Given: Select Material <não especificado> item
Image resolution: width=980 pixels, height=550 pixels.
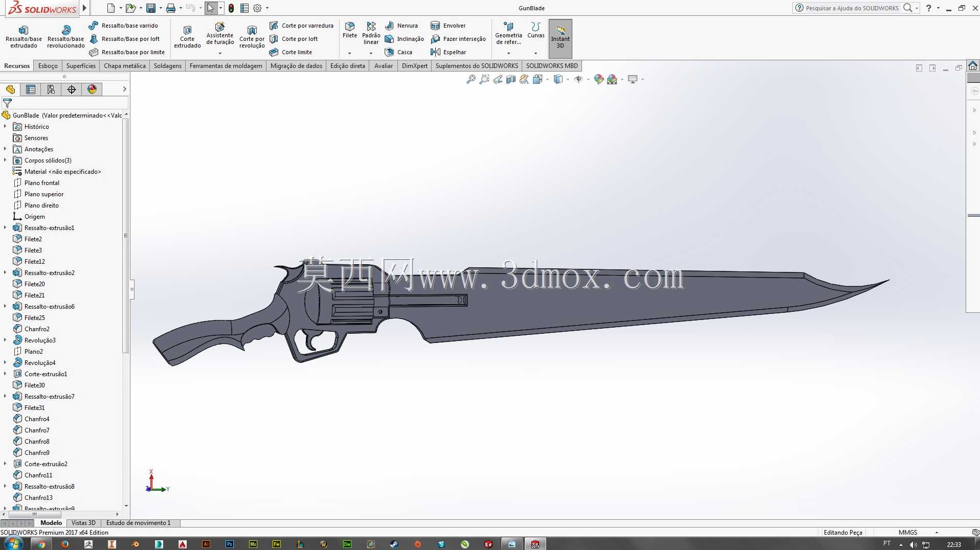Looking at the screenshot, I should (x=62, y=172).
